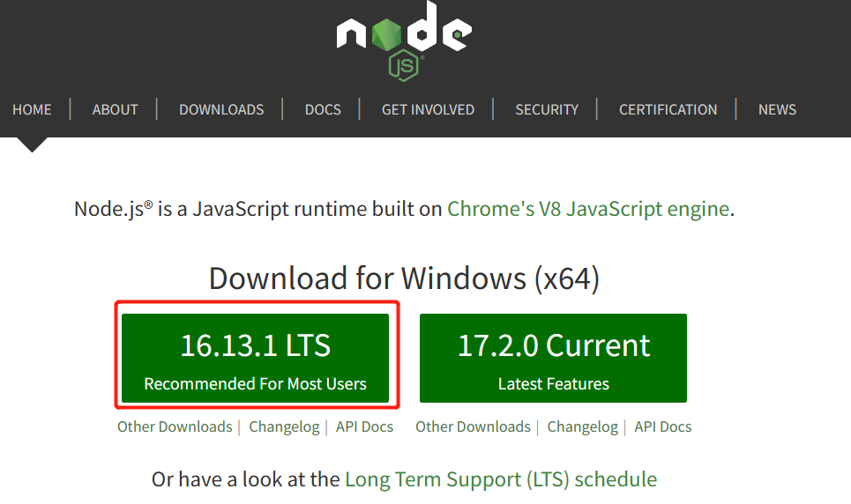
Task: Navigate to DOCS
Action: pos(323,109)
